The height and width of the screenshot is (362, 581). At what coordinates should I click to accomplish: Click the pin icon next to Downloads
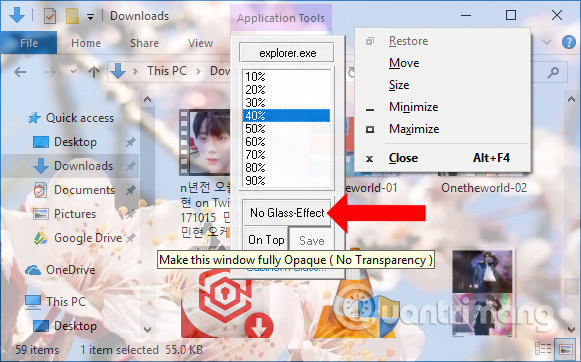[x=130, y=166]
